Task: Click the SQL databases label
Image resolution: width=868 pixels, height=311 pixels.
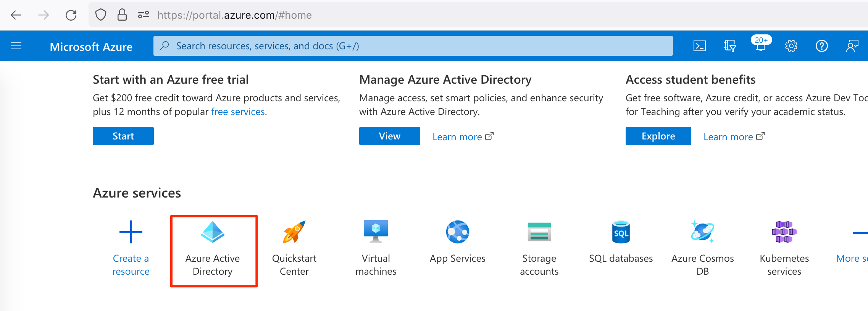Action: [621, 259]
